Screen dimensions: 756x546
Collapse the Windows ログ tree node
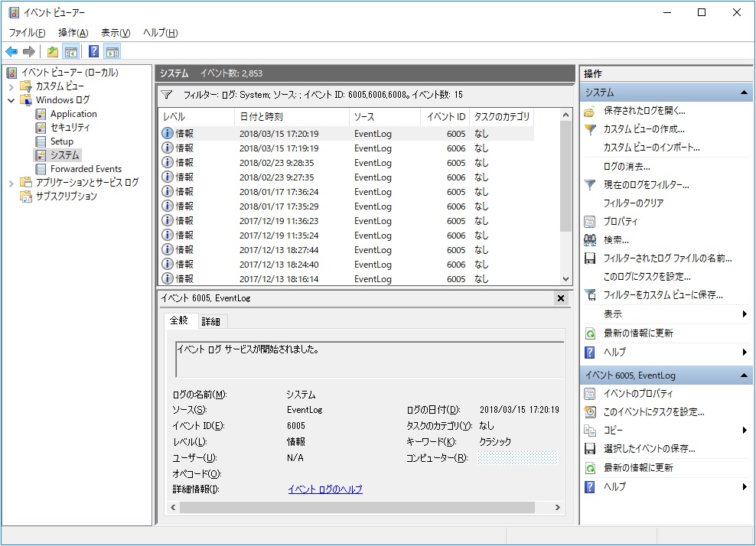[11, 101]
